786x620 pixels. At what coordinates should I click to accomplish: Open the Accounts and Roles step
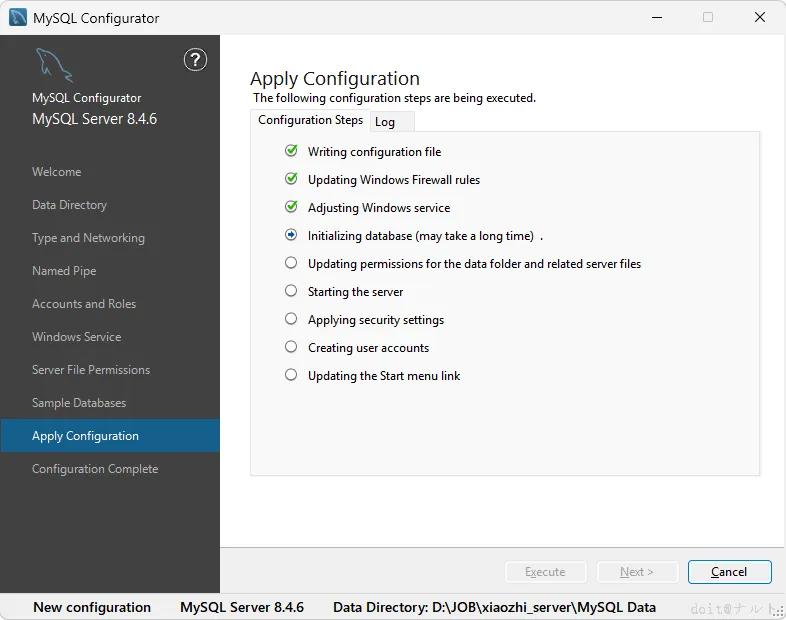(84, 304)
